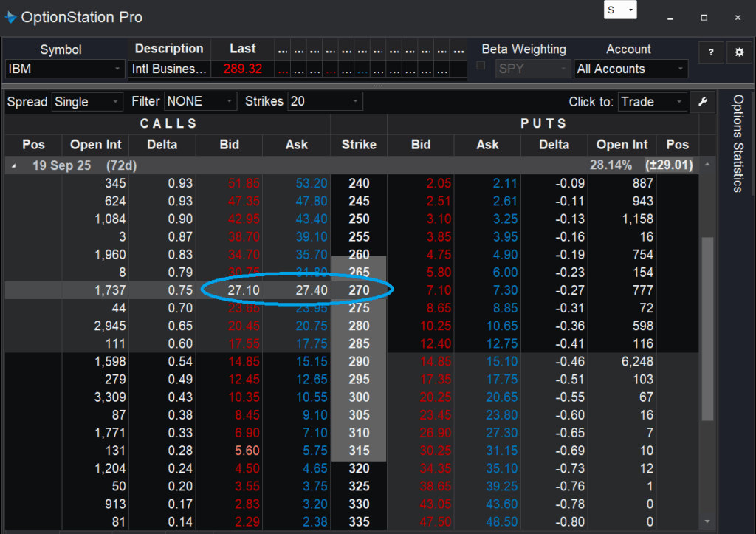Click the Strike column header
Viewport: 756px width, 534px height.
coord(359,145)
